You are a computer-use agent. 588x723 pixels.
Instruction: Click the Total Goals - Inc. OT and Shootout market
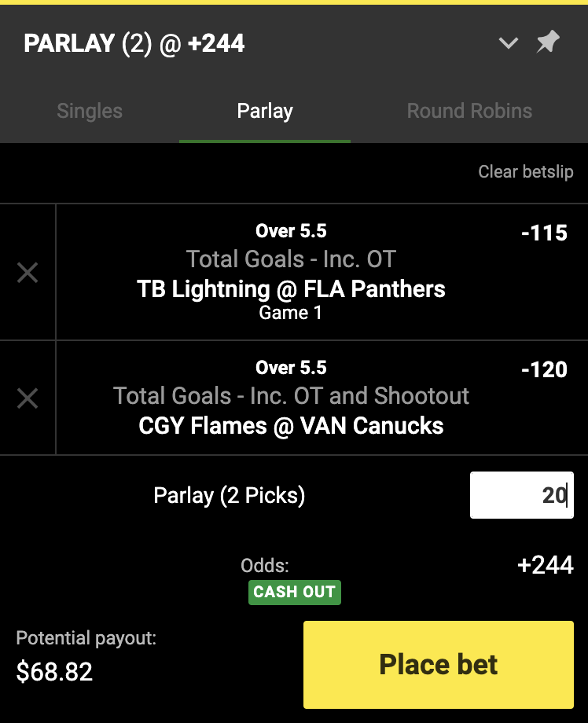[x=291, y=395]
